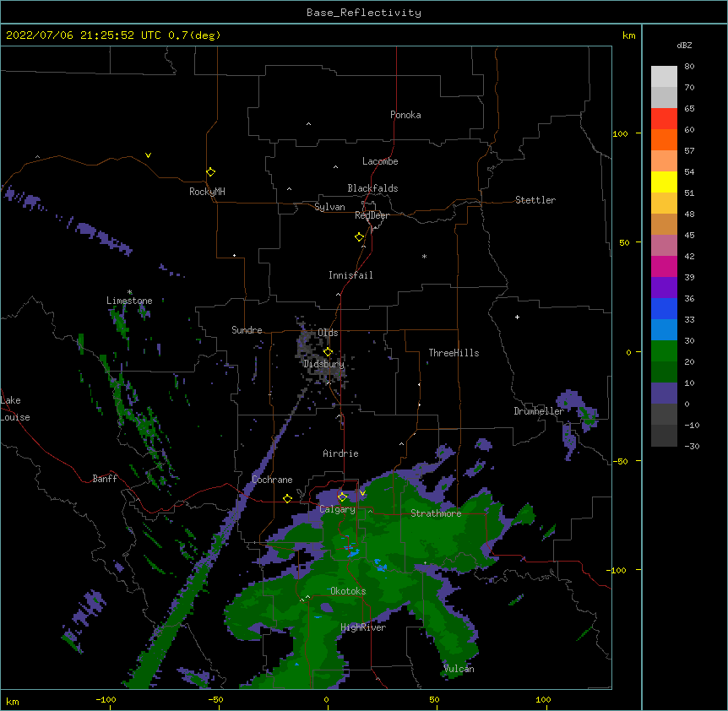Click the yellow diamond marker south of RedDeer
Viewport: 728px width, 711px height.
coord(360,237)
